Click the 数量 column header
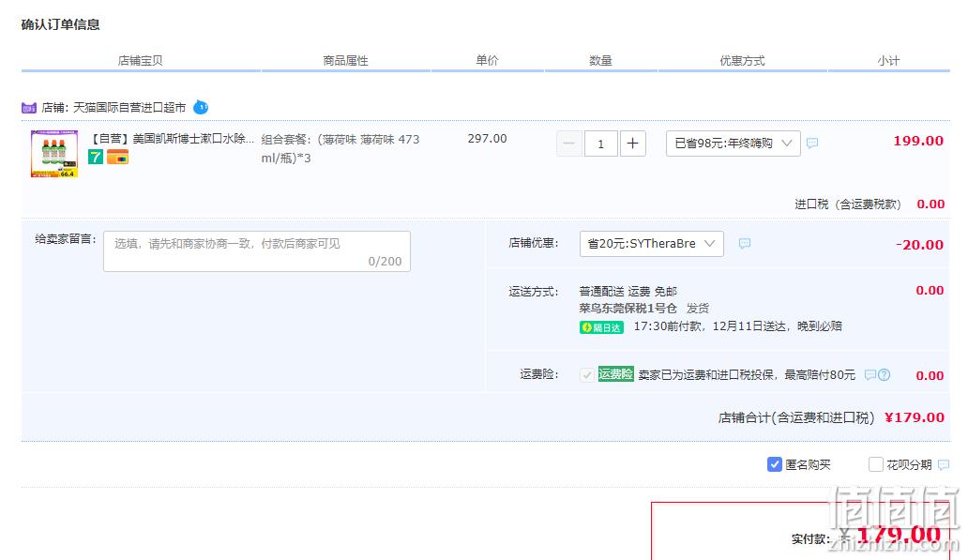This screenshot has width=968, height=560. [x=600, y=61]
